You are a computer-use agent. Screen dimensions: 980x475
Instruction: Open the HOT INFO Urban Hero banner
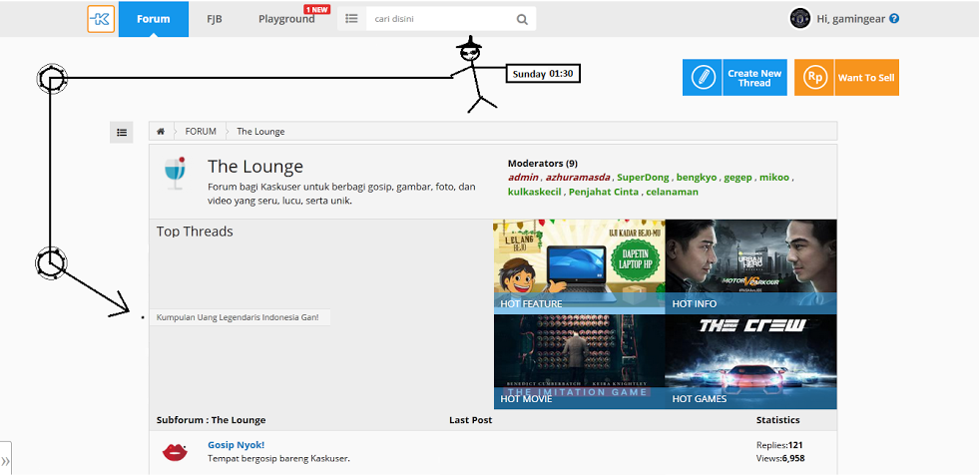tap(750, 266)
